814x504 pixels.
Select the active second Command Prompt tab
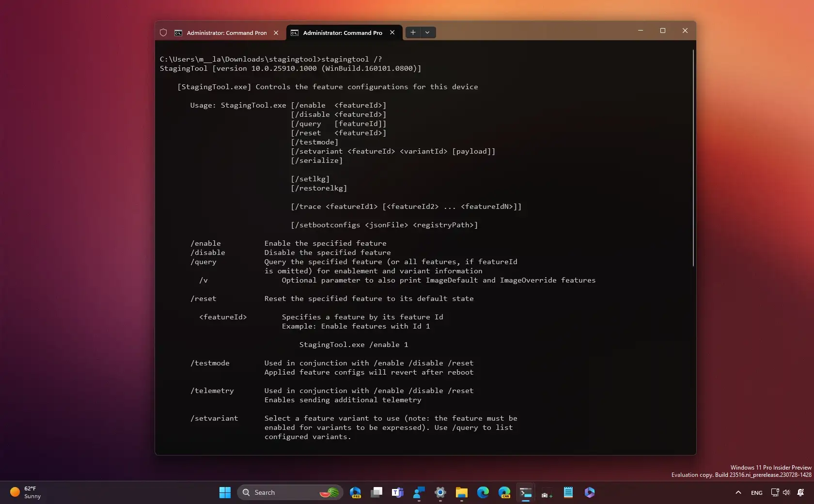pyautogui.click(x=342, y=33)
